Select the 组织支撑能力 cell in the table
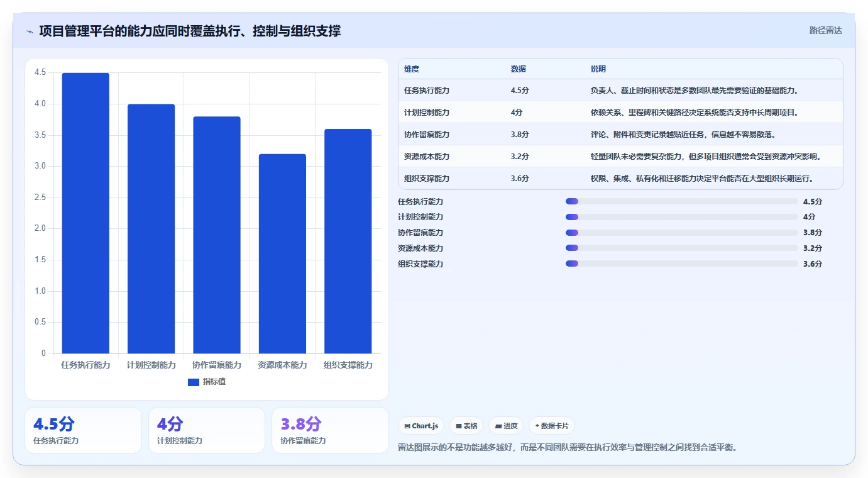Viewport: 868px width, 478px height. (x=427, y=179)
